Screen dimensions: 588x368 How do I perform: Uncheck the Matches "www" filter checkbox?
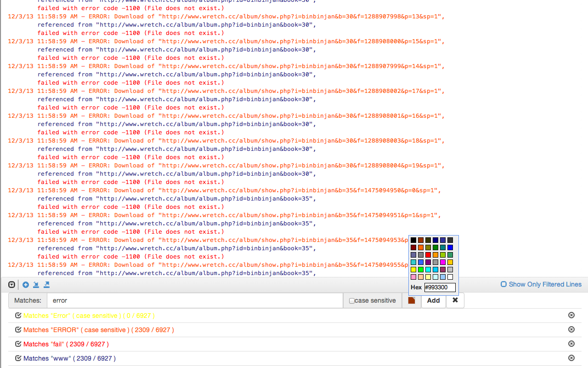tap(18, 358)
